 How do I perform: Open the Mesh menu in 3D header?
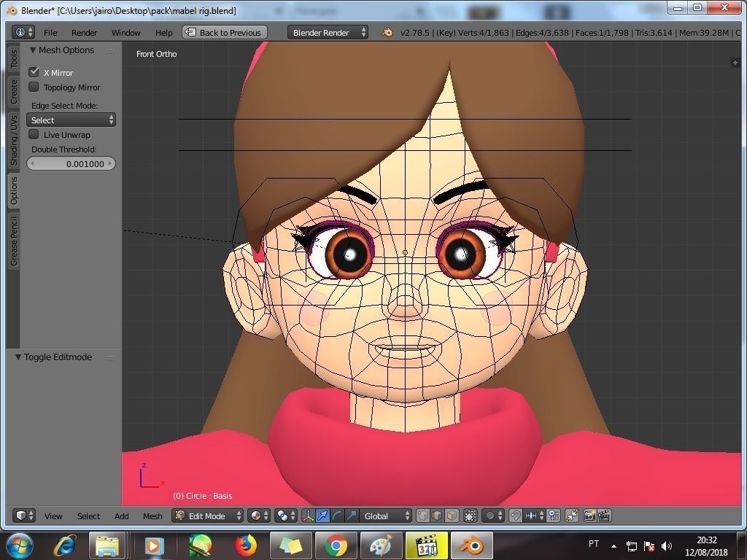(x=152, y=516)
